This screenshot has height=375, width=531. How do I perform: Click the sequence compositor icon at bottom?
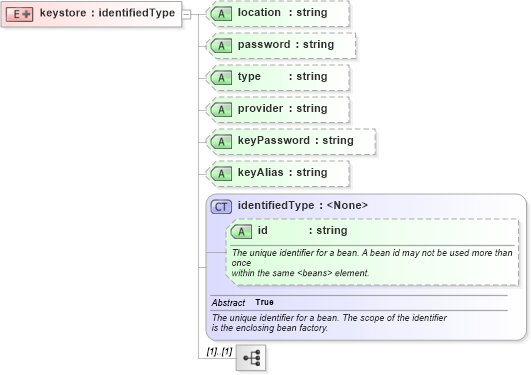coord(251,358)
